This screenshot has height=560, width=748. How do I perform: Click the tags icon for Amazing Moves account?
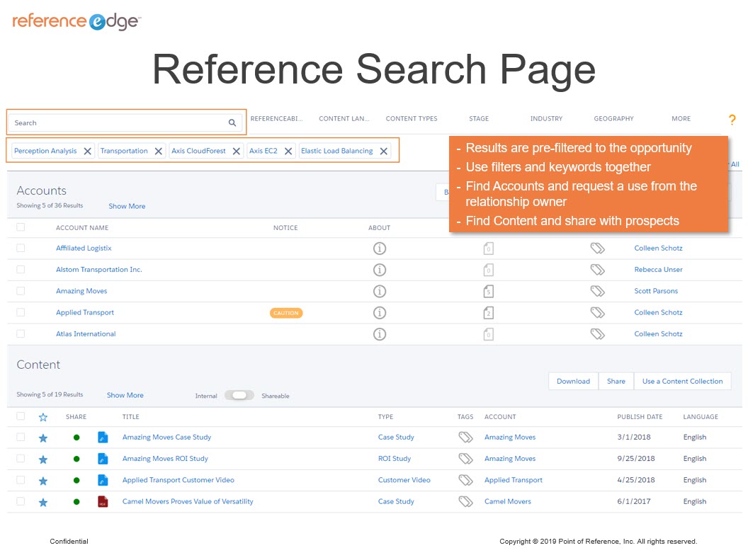click(597, 291)
